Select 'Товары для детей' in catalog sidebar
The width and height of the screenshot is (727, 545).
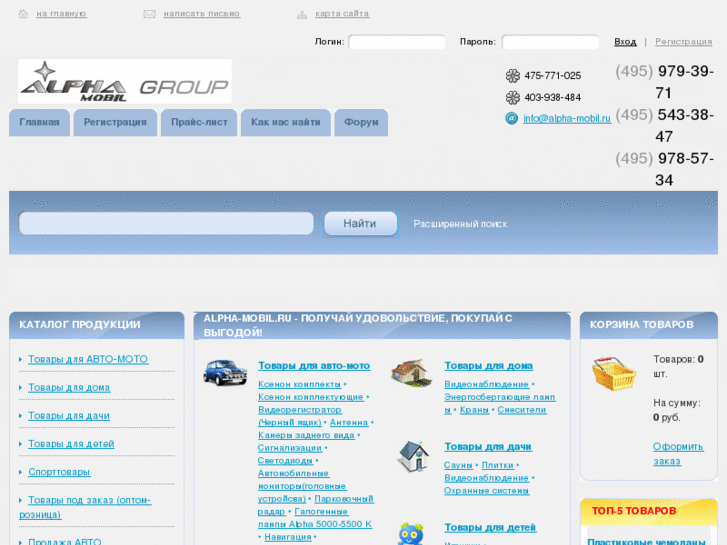pyautogui.click(x=71, y=444)
